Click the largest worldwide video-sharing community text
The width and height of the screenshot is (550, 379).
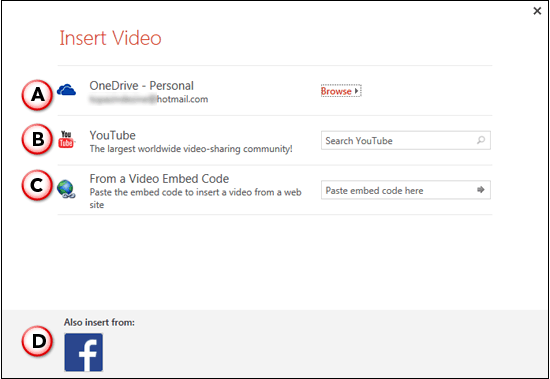coord(191,149)
